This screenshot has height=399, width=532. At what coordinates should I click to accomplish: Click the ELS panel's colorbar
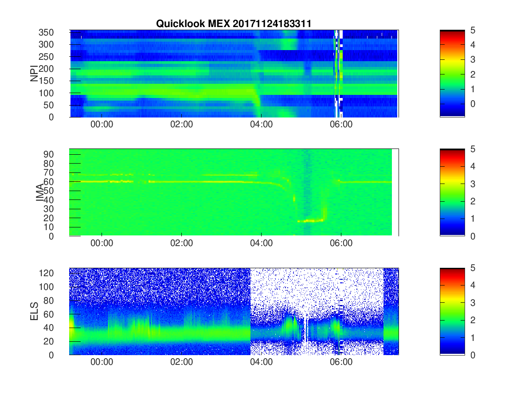tap(452, 311)
